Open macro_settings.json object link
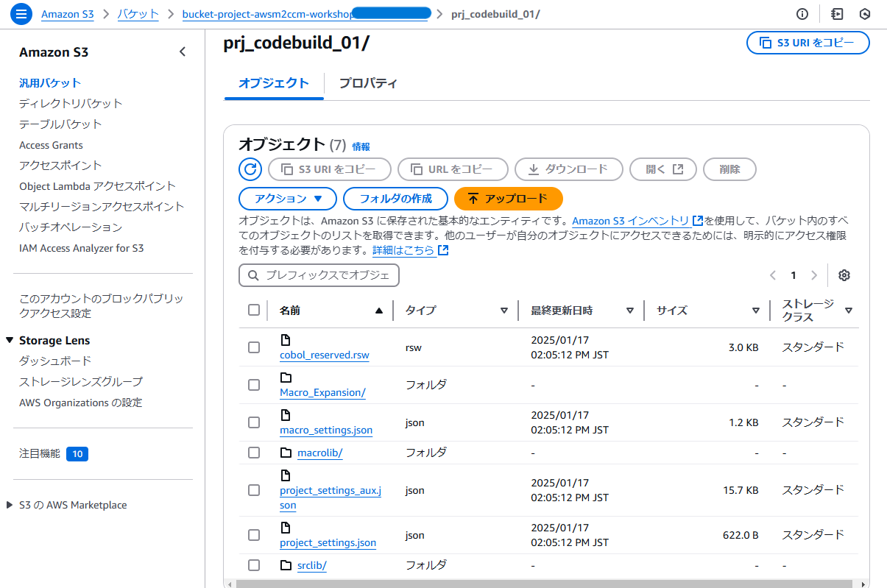This screenshot has width=887, height=588. click(326, 430)
